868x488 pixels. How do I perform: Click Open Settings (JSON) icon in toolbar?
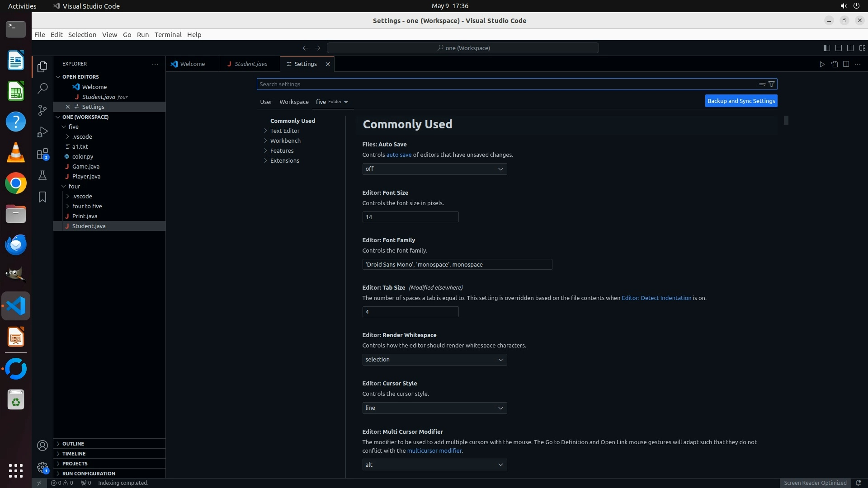pyautogui.click(x=834, y=64)
